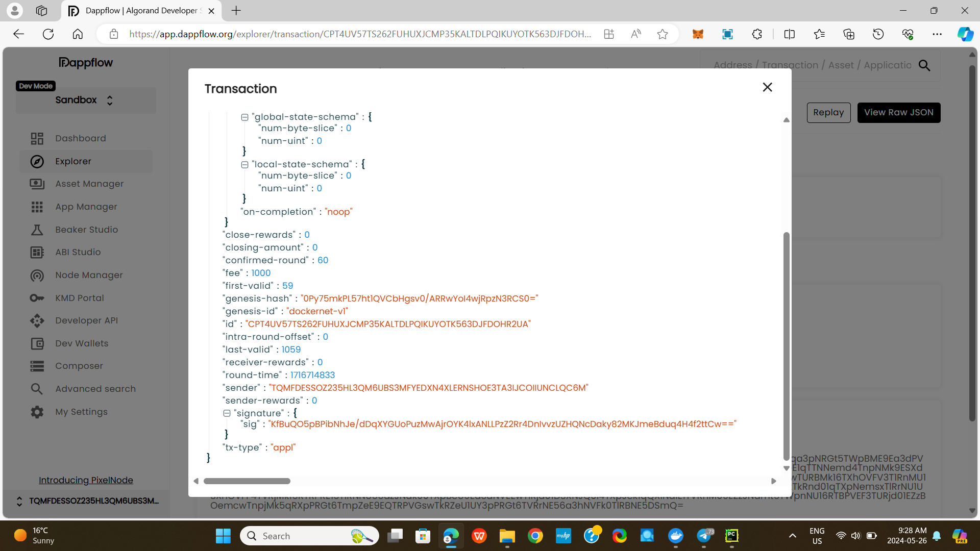Viewport: 980px width, 551px height.
Task: Click the Beaker Studio flask icon
Action: coord(37,230)
